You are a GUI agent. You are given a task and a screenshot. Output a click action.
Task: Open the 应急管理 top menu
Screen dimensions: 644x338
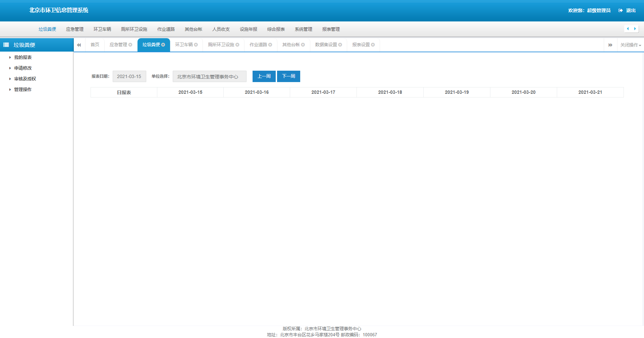point(75,29)
